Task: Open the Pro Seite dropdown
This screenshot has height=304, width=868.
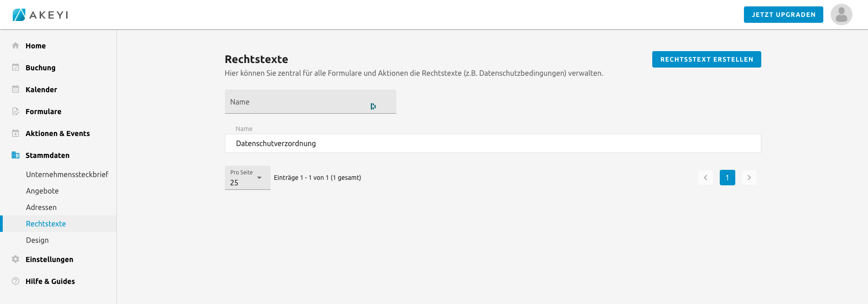Action: (x=247, y=178)
